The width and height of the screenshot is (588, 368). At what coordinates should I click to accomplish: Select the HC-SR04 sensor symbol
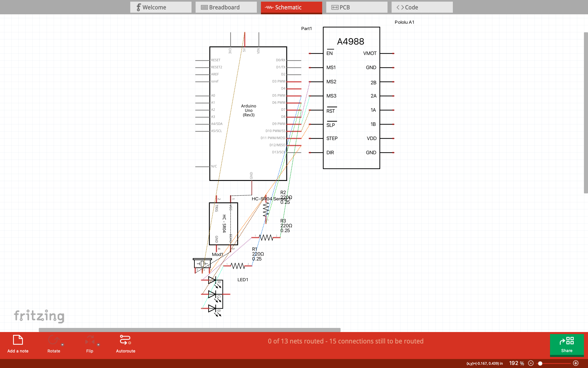(x=223, y=224)
